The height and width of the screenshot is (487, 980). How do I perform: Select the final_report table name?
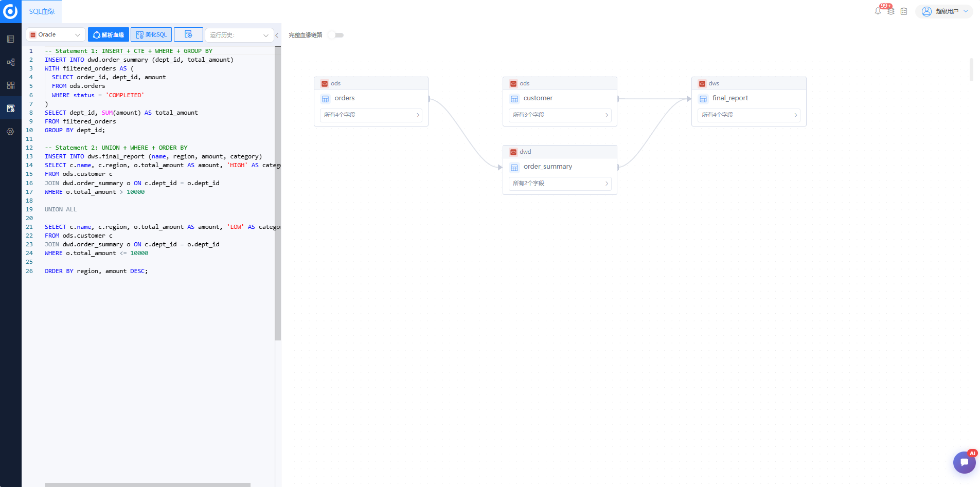(730, 98)
